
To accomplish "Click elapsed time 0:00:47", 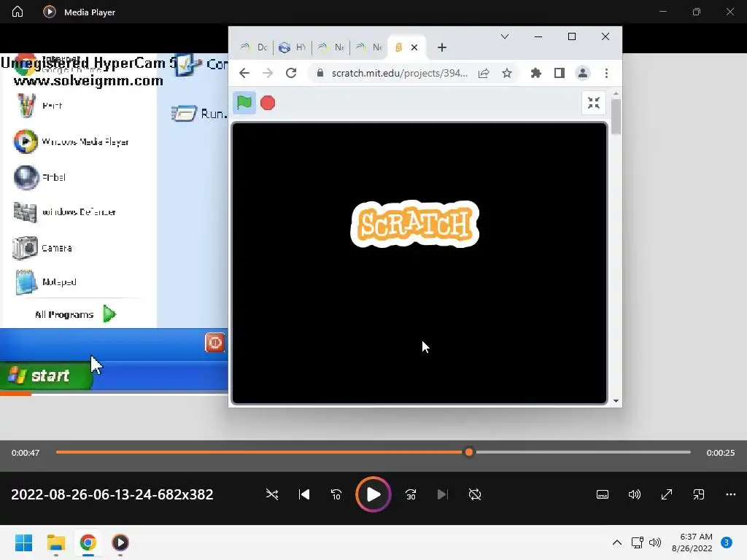I will [26, 453].
